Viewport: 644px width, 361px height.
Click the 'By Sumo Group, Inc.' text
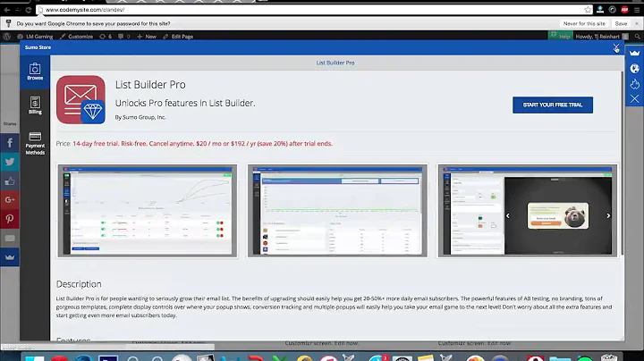click(140, 117)
